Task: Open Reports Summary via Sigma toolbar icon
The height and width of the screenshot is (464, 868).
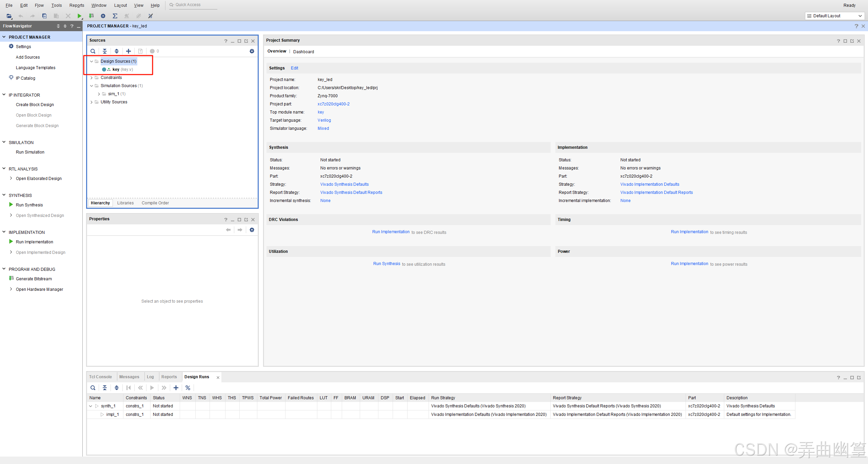Action: pos(115,16)
